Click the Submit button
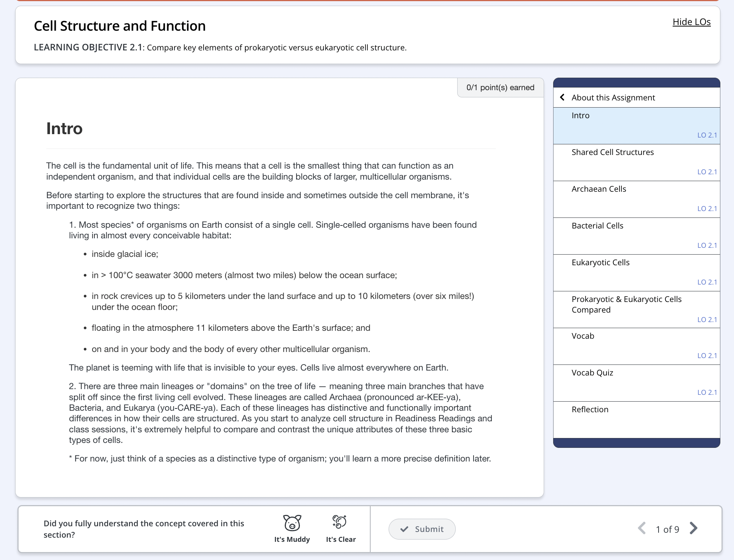Viewport: 734px width, 560px height. coord(422,529)
